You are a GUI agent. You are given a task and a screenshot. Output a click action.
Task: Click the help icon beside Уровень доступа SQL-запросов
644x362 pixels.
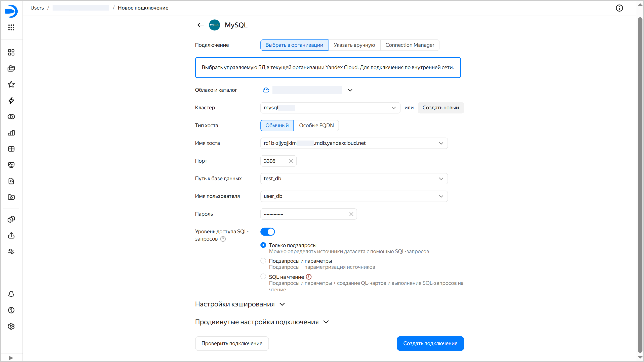click(x=223, y=239)
